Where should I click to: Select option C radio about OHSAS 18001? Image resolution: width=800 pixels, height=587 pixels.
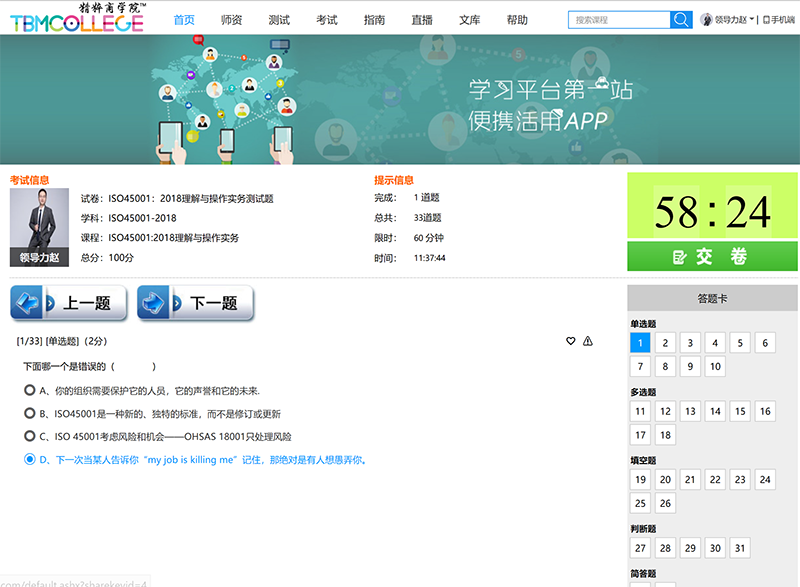coord(29,436)
